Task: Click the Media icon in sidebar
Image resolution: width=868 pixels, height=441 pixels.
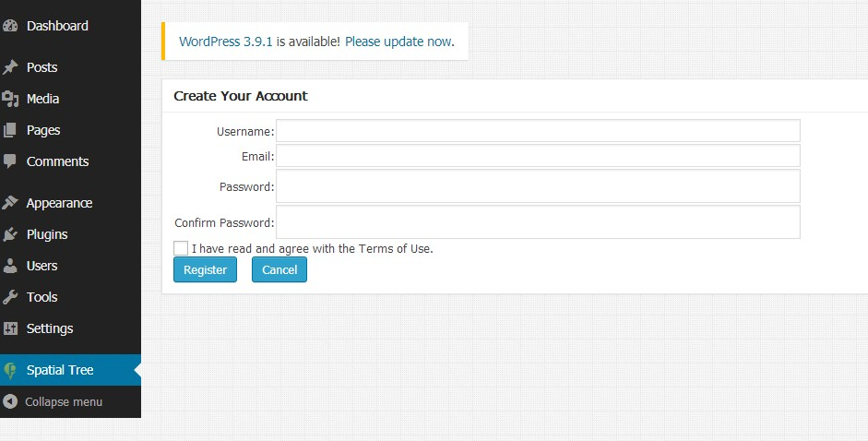Action: (x=10, y=99)
